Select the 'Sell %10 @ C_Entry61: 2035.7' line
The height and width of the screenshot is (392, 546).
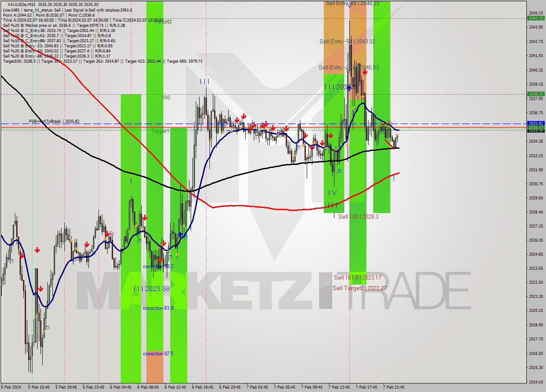pos(58,35)
